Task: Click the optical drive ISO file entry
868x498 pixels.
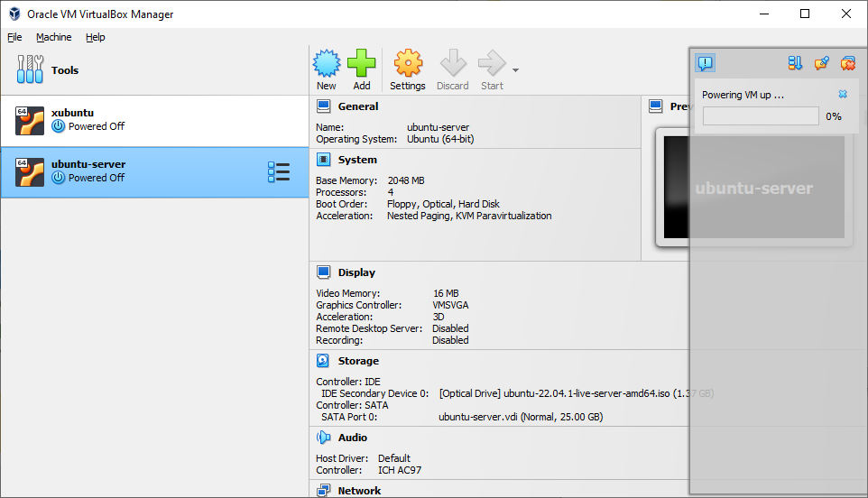Action: [577, 393]
